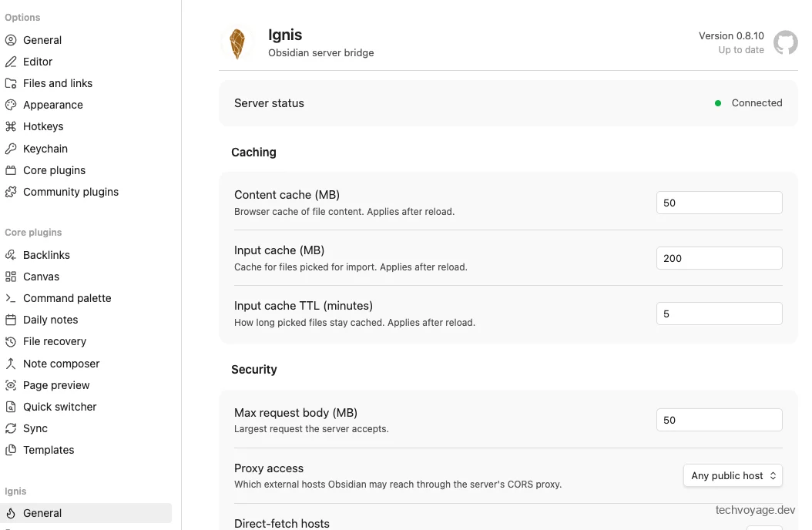Click the Obsidian server bridge subtitle
Image resolution: width=812 pixels, height=530 pixels.
coord(321,53)
